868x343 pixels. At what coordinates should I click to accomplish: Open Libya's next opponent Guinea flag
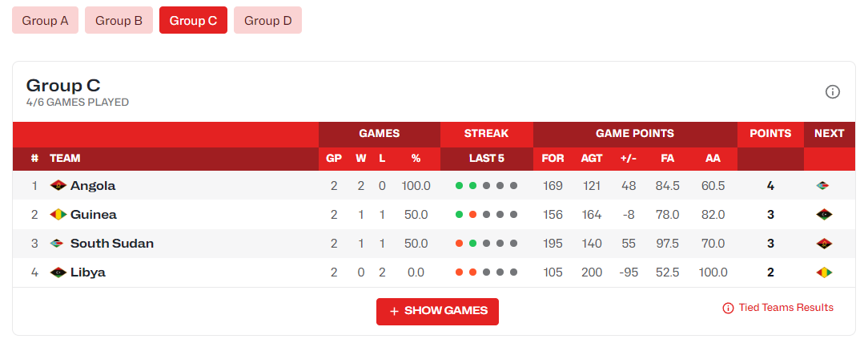coord(823,272)
